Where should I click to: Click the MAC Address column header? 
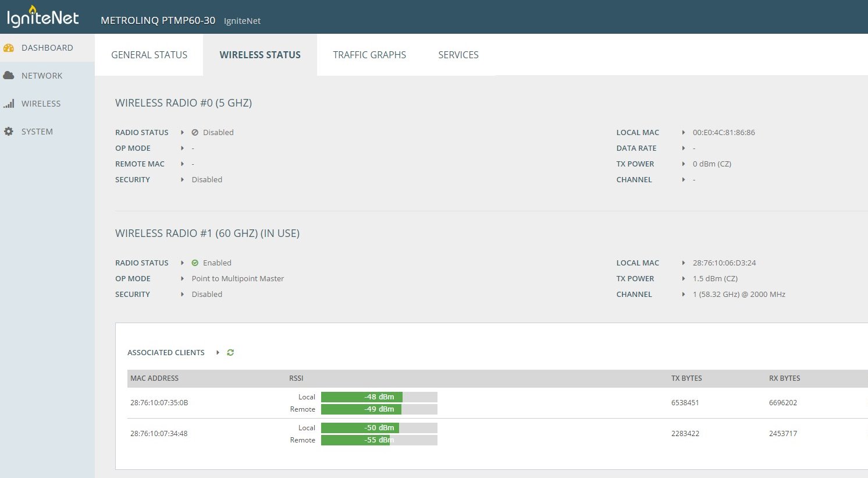click(x=154, y=378)
